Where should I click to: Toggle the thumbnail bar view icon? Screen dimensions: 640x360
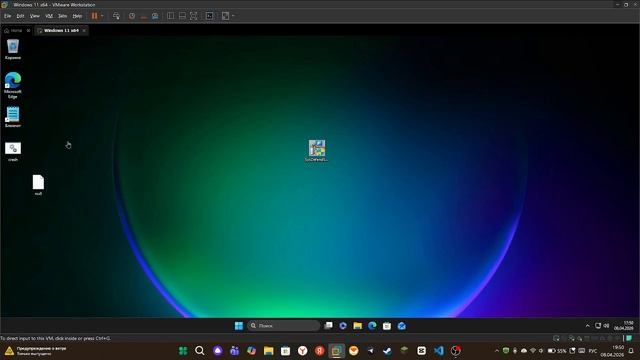[182, 16]
